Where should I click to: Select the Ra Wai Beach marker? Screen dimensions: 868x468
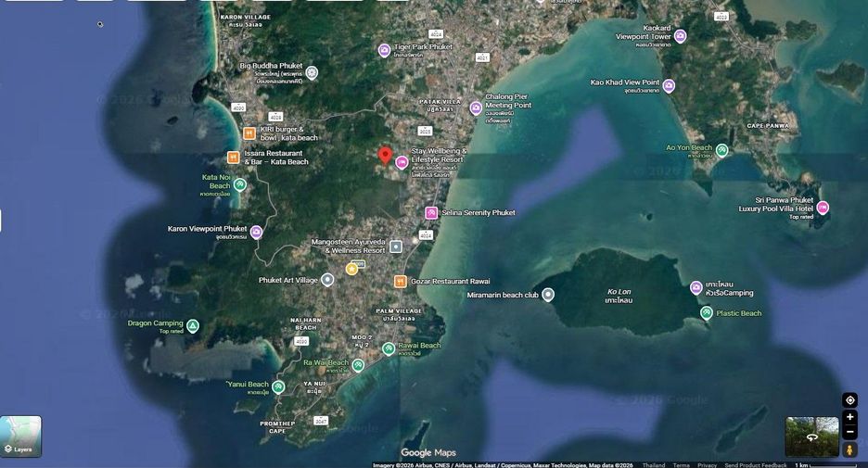point(358,365)
